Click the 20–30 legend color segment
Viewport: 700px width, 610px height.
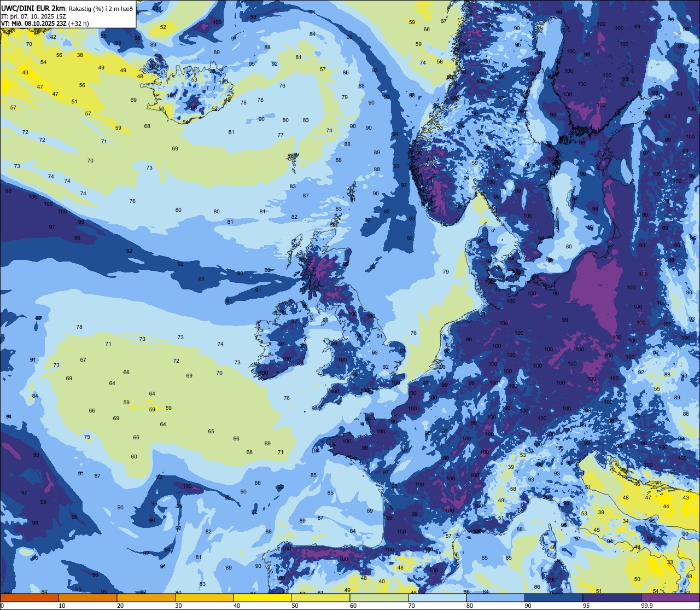coord(146,598)
